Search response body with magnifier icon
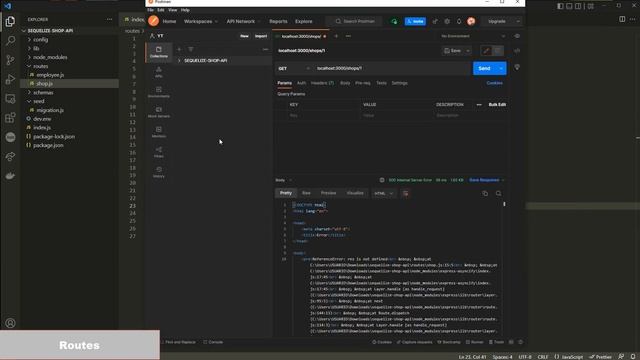The width and height of the screenshot is (640, 360). pos(498,193)
